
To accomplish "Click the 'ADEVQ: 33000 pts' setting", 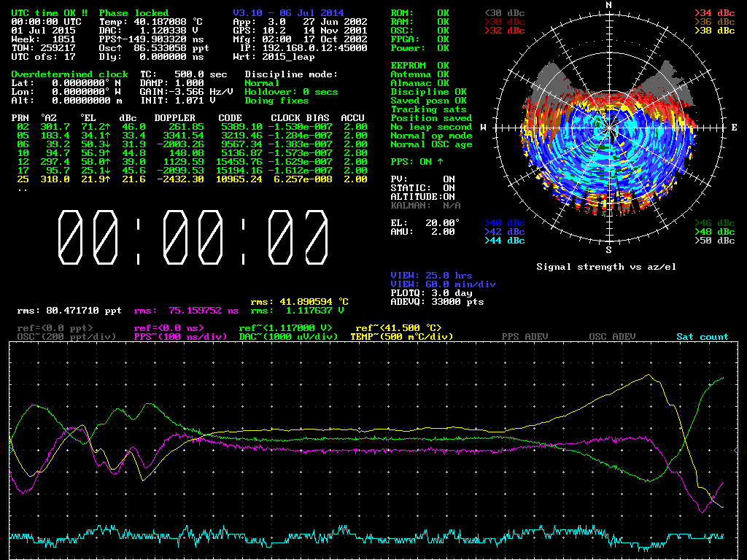I will pyautogui.click(x=438, y=301).
